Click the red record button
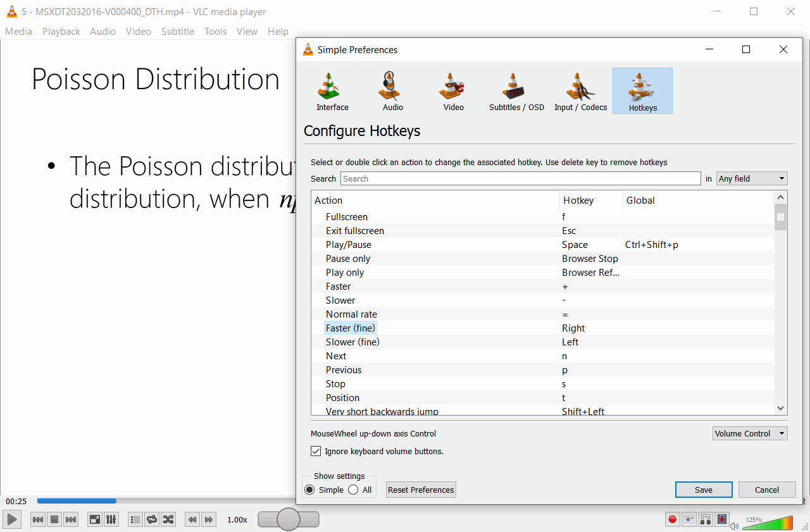Screen dimensions: 810x532 pyautogui.click(x=672, y=519)
